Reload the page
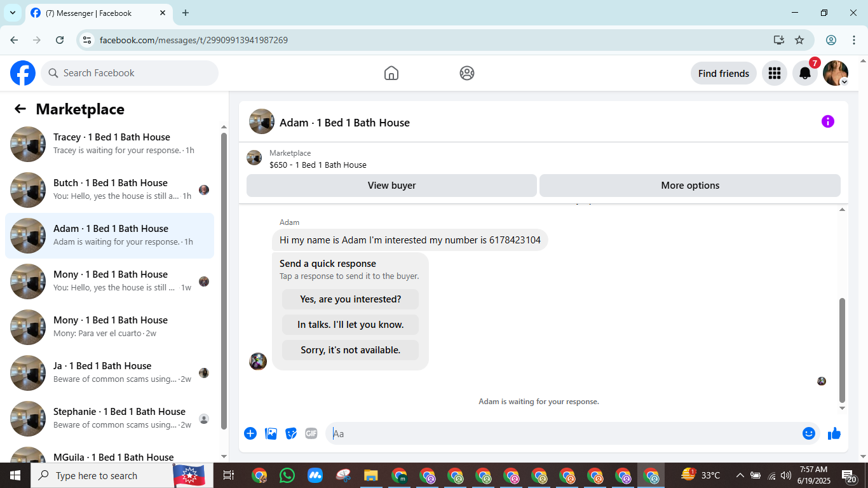 click(x=60, y=40)
